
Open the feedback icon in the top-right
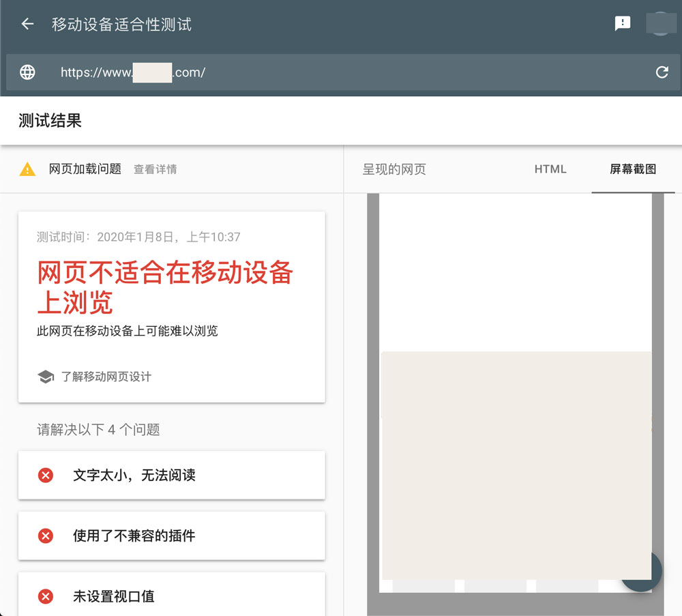tap(623, 24)
